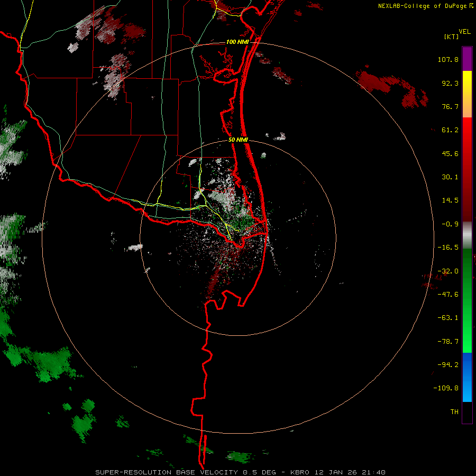Select the 45.6 legend value
The height and width of the screenshot is (476, 476).
[x=450, y=153]
